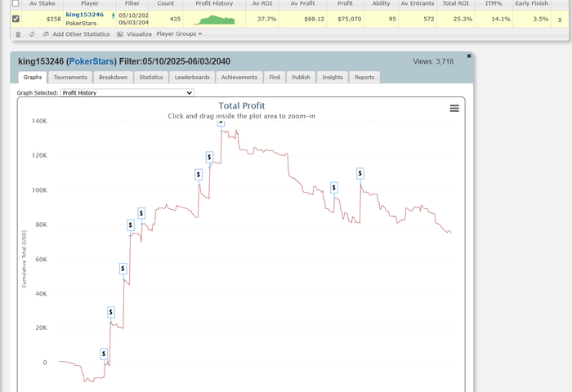The height and width of the screenshot is (392, 572).
Task: Click the Add Other Statistics icon
Action: click(x=46, y=34)
